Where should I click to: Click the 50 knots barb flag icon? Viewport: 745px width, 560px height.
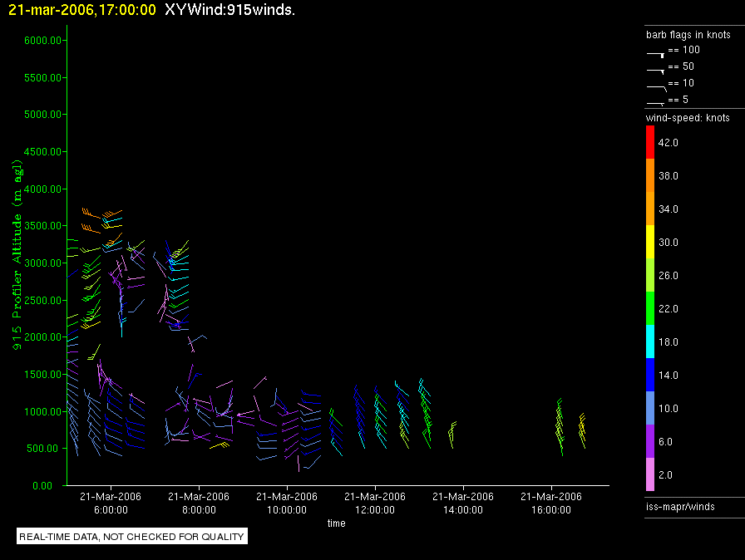coord(656,71)
